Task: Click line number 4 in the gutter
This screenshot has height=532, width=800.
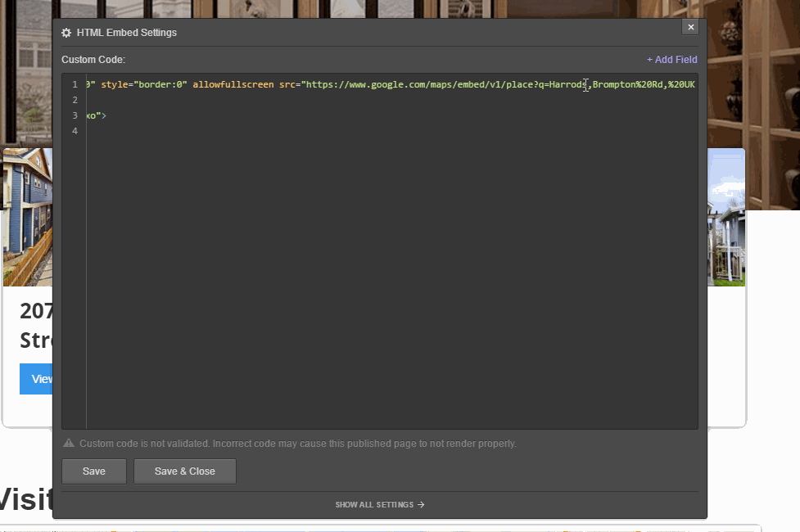Action: (75, 131)
